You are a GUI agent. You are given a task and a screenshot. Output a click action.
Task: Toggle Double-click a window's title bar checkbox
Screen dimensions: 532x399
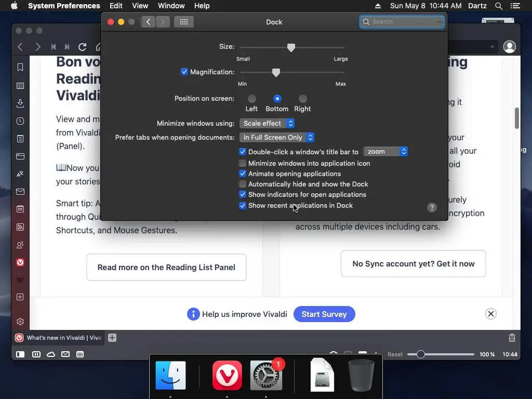(x=242, y=152)
